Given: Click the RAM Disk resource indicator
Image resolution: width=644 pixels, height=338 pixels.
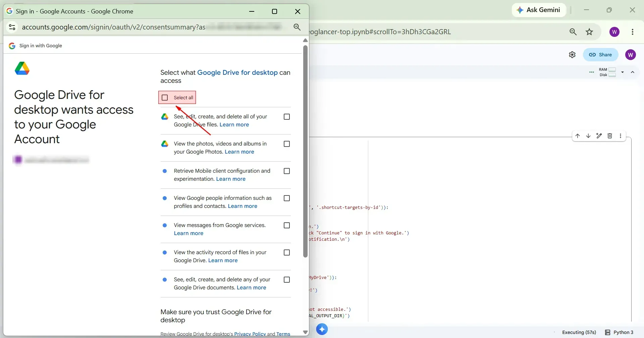Looking at the screenshot, I should click(607, 72).
